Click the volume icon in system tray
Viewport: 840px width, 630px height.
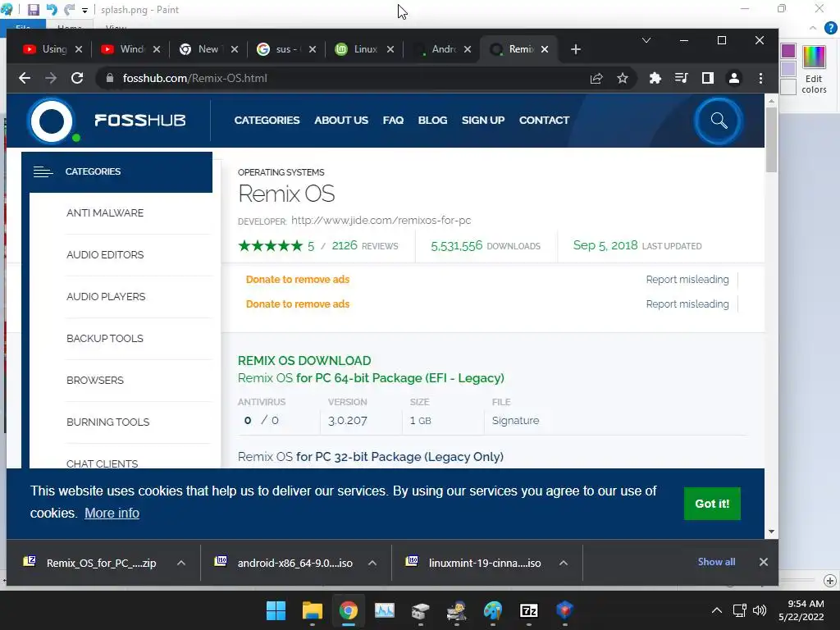(x=759, y=610)
